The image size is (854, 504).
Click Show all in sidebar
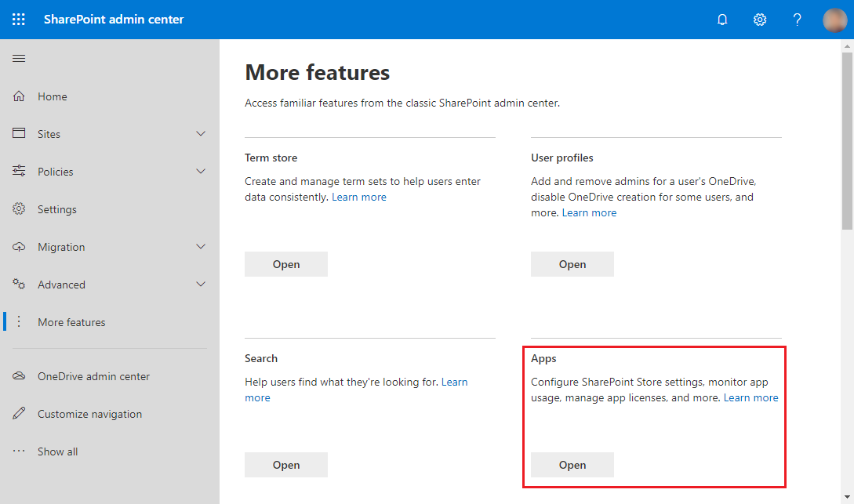pos(58,451)
